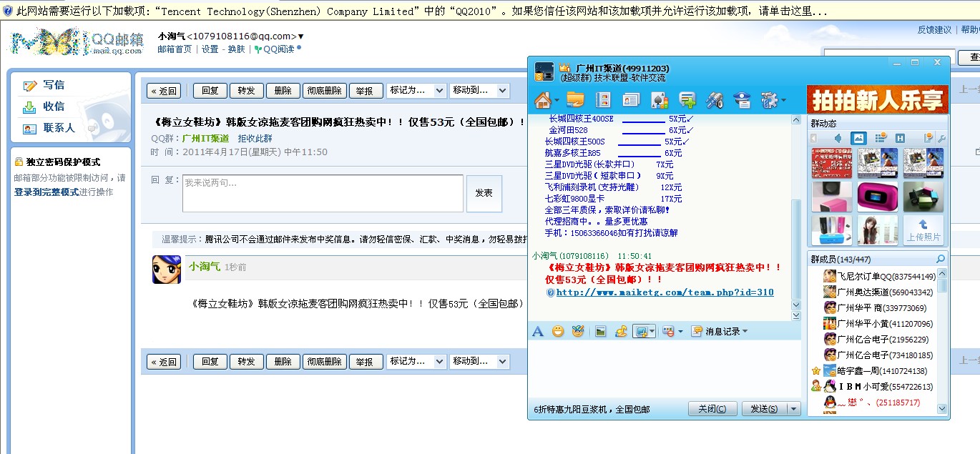
Task: Click the speaker announcement icon in group activity
Action: 838,138
